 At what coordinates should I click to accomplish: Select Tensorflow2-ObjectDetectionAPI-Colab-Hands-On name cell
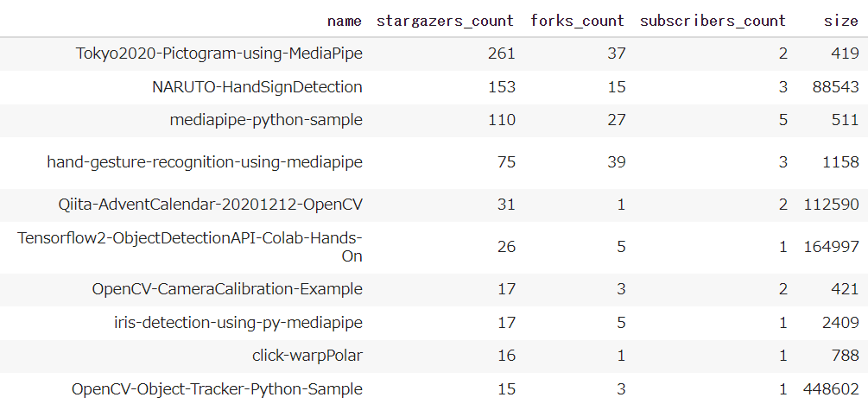pos(190,247)
